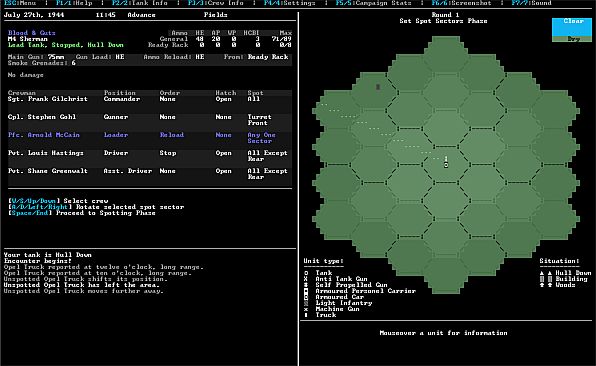Click the Building situation symbol
596x366 pixels.
click(x=546, y=279)
